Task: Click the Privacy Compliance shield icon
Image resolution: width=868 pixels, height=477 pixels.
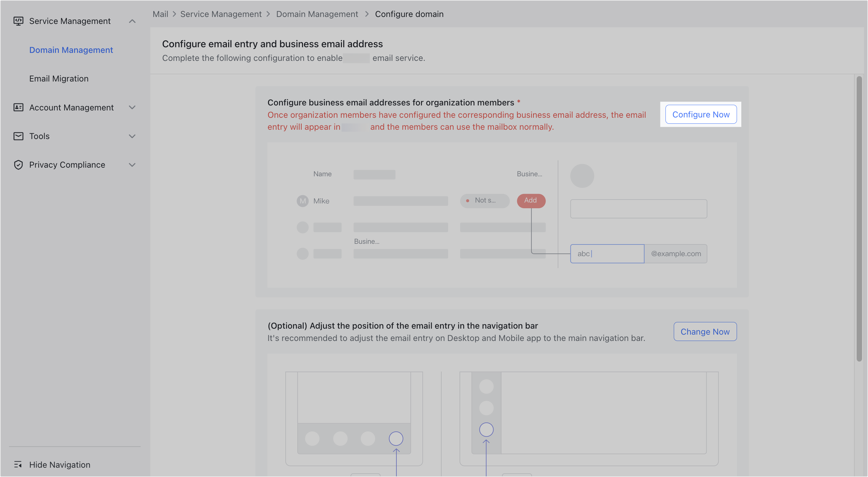Action: click(18, 165)
